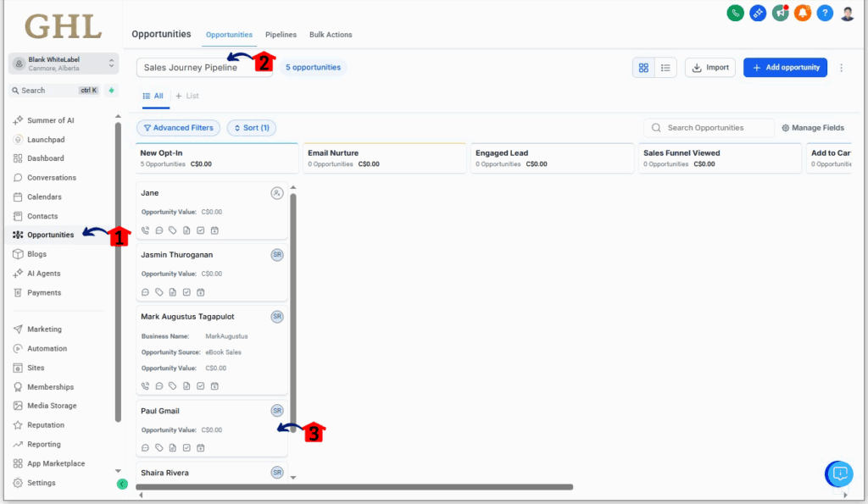Click the sidebar Search box
The width and height of the screenshot is (868, 504).
(54, 90)
